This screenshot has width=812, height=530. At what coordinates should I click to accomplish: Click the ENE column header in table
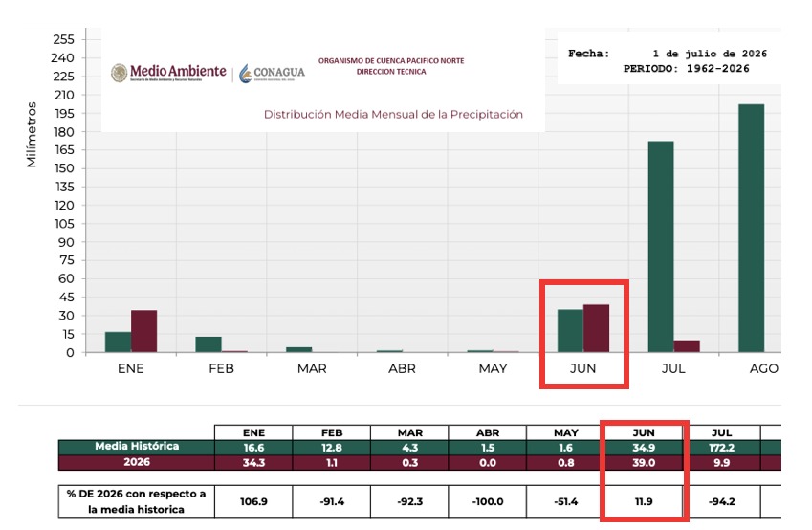(253, 432)
